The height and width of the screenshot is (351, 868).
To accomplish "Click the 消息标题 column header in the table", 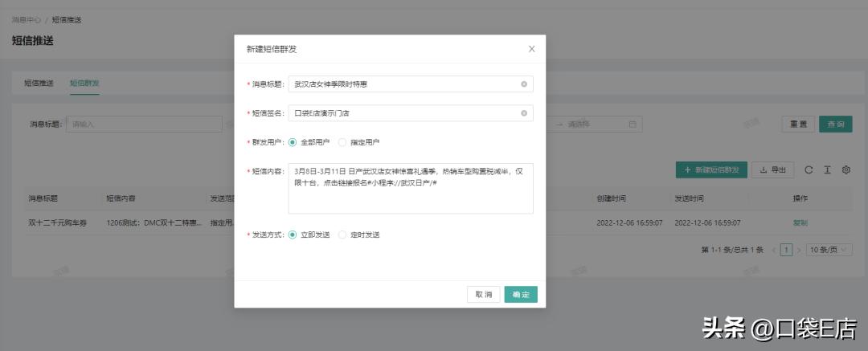I will [x=43, y=198].
